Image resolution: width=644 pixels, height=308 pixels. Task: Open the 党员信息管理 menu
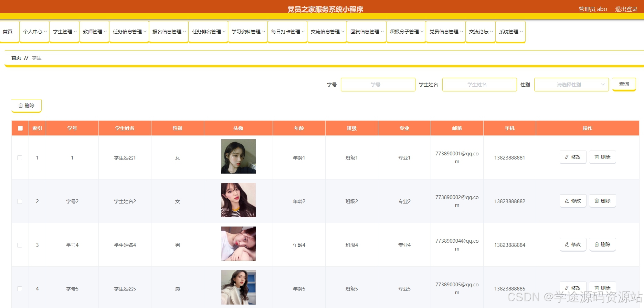(x=446, y=32)
